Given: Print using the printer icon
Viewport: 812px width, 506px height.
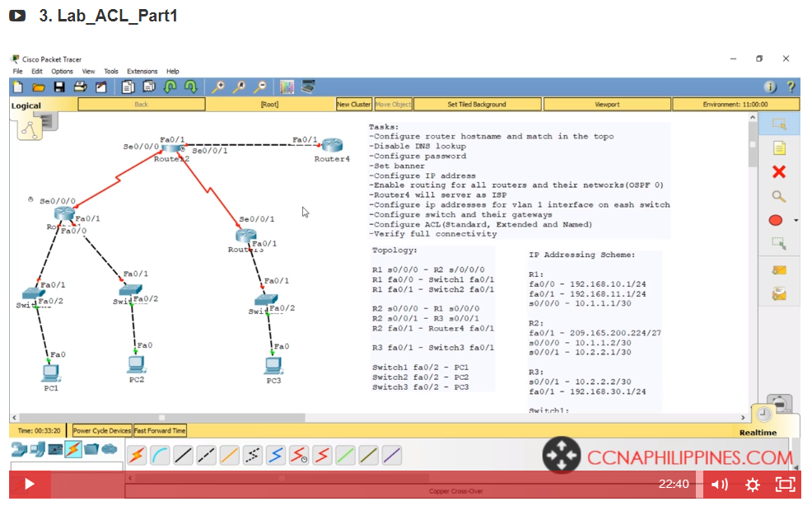Looking at the screenshot, I should [x=80, y=87].
